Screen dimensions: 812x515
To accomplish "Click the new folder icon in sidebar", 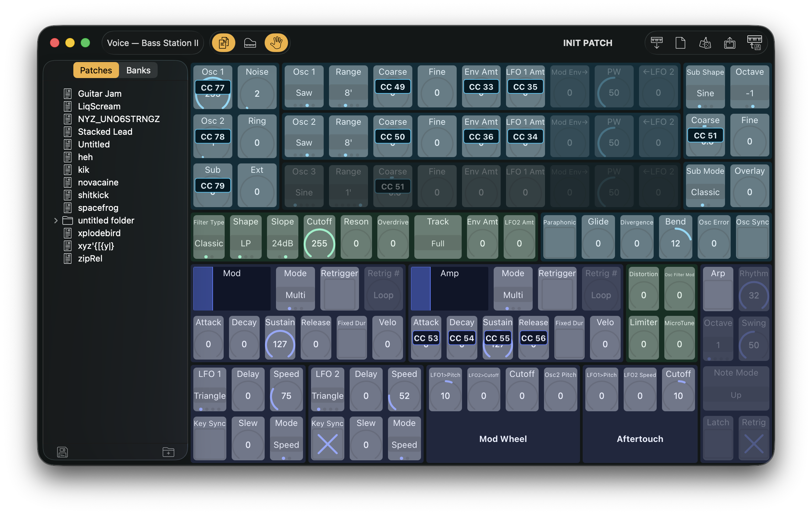I will click(168, 452).
